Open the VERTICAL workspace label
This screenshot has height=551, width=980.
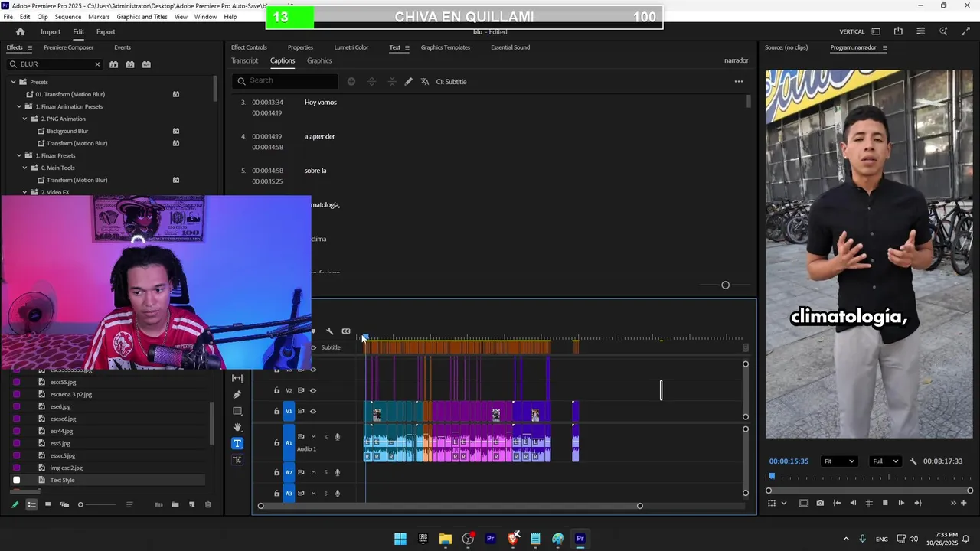[852, 31]
